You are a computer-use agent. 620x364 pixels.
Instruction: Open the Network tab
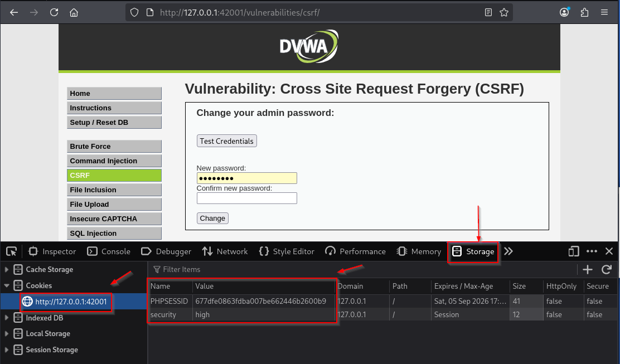225,251
